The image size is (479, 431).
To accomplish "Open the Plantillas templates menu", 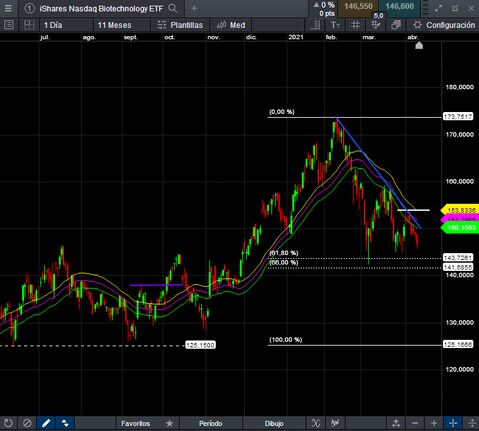I will (180, 25).
